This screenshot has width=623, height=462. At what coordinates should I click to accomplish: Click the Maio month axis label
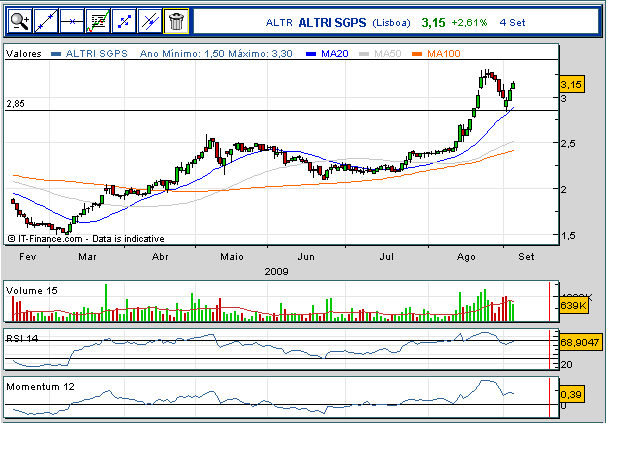pos(232,257)
